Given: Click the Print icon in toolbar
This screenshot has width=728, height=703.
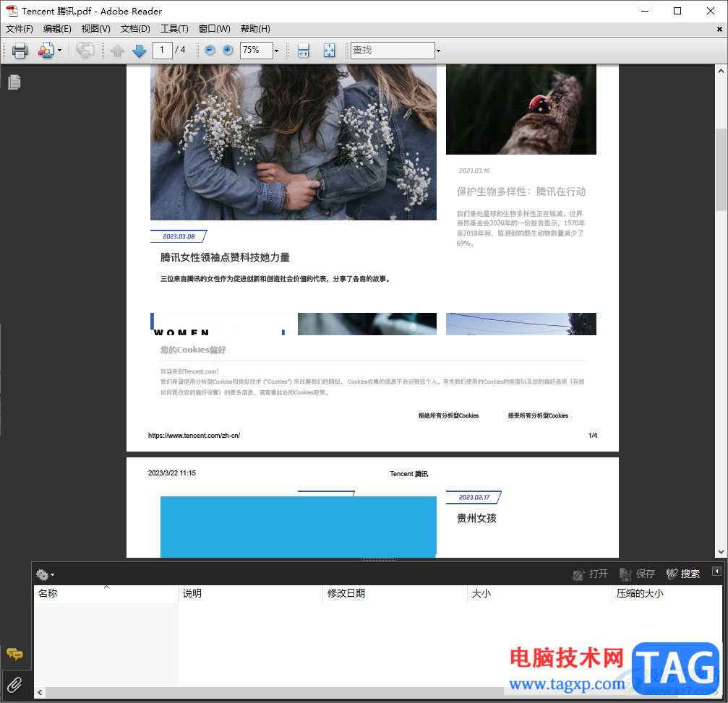Looking at the screenshot, I should (20, 50).
